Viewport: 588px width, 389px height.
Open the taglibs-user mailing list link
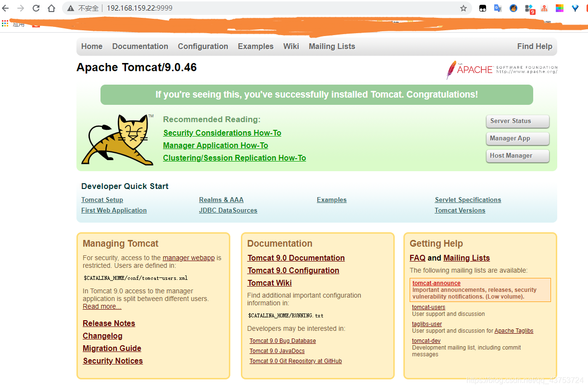[x=427, y=324]
